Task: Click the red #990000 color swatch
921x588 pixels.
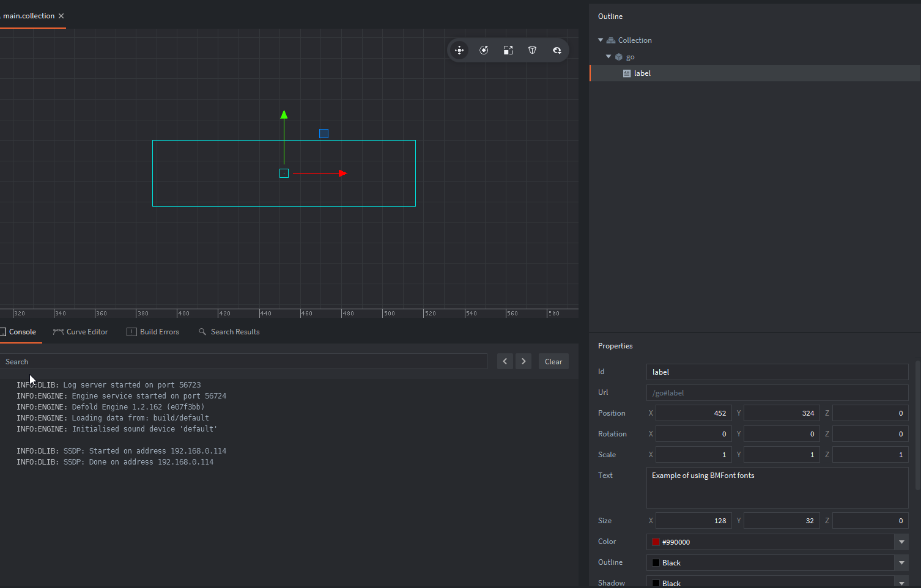Action: pos(656,542)
